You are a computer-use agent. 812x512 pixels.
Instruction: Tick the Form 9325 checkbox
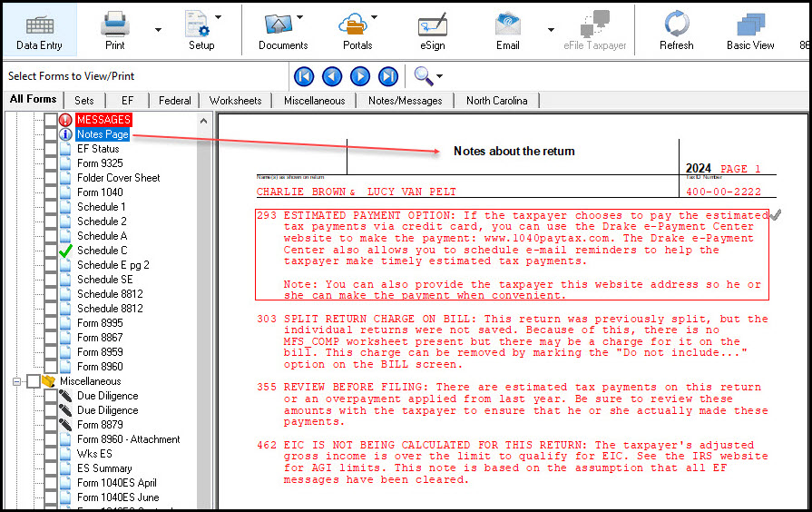[x=50, y=163]
